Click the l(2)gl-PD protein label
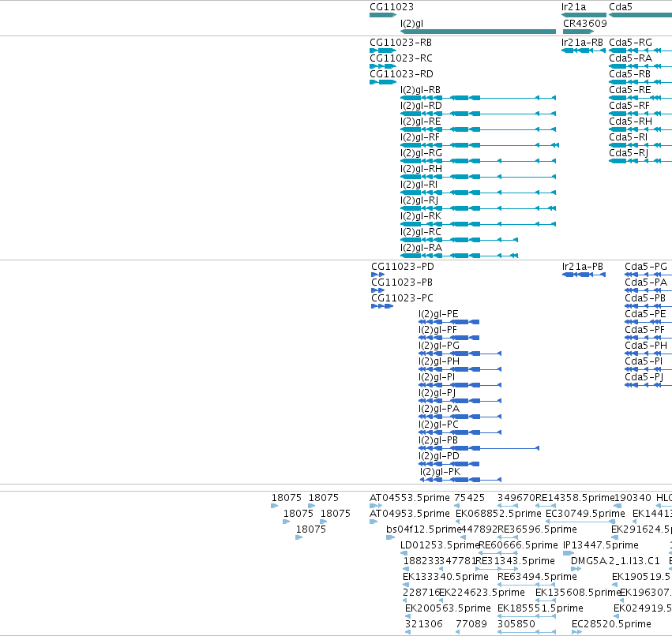Screen dimensions: 672x636 click(439, 457)
